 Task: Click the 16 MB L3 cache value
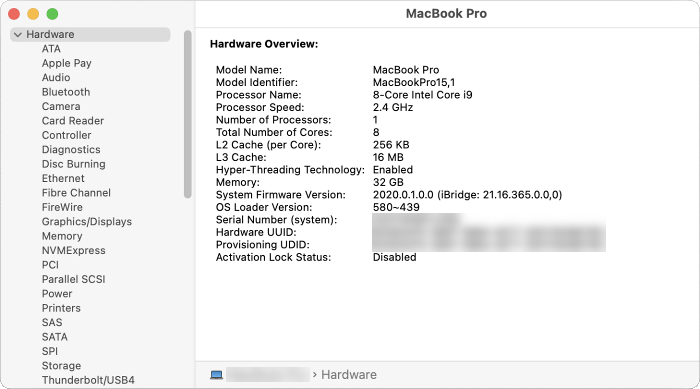pos(388,157)
